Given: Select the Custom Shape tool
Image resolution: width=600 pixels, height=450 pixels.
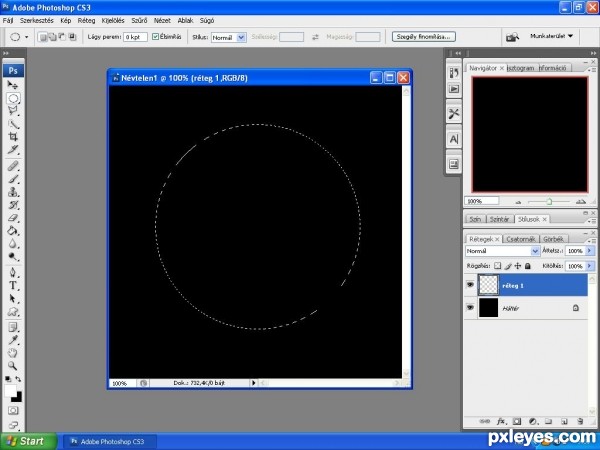Looking at the screenshot, I should [13, 311].
